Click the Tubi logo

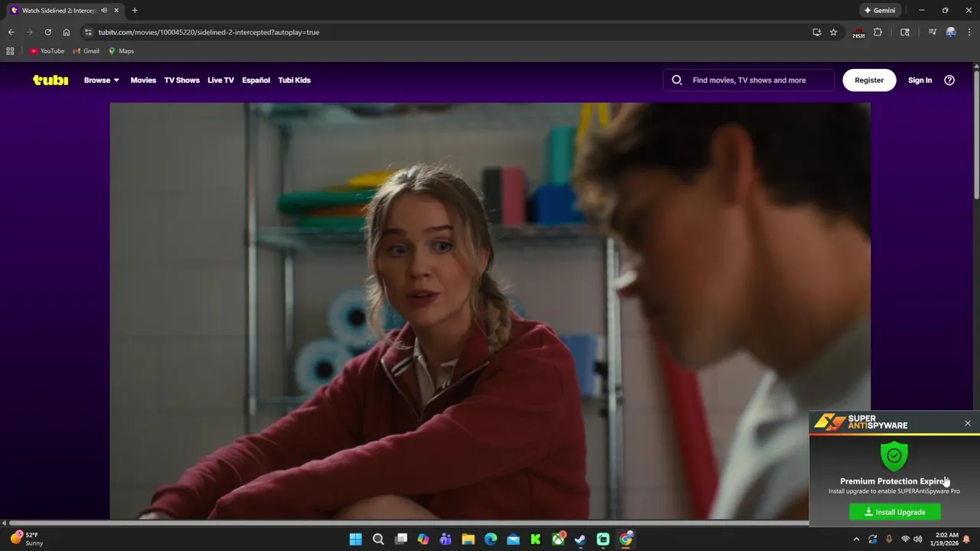[51, 80]
